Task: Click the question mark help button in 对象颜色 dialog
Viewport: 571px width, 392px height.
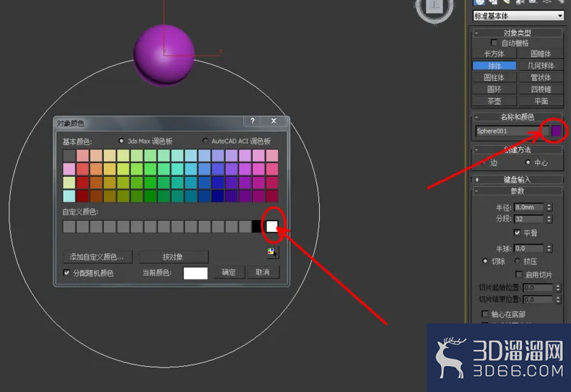Action: tap(253, 121)
